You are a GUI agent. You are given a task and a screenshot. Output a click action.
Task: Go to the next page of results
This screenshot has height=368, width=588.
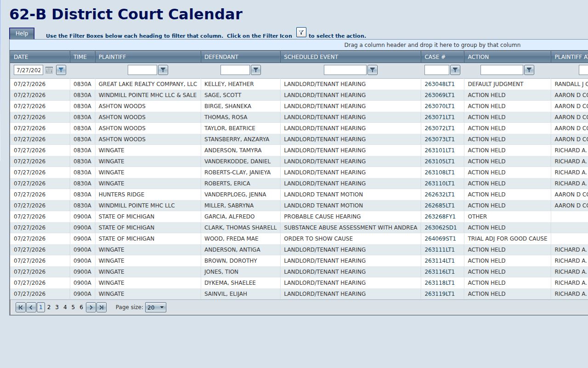click(91, 307)
